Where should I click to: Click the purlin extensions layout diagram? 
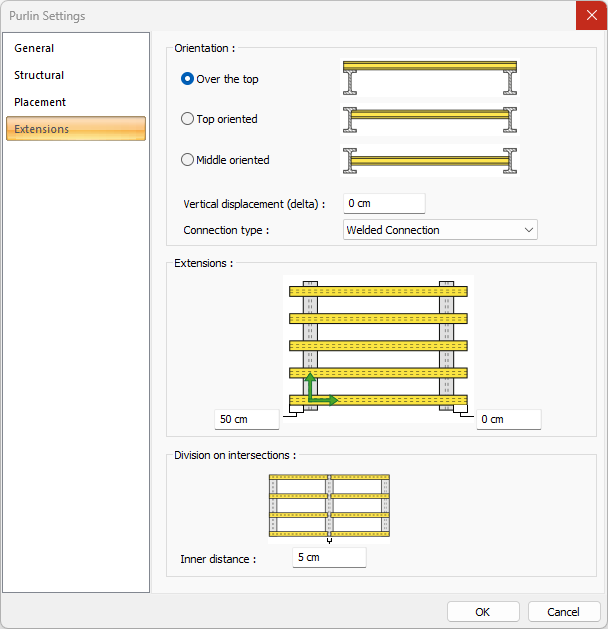pos(378,345)
